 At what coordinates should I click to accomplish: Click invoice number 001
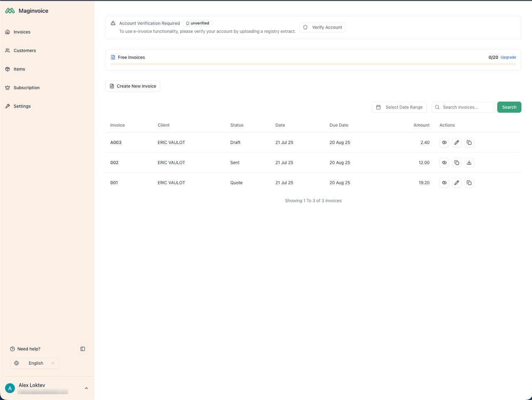click(114, 183)
